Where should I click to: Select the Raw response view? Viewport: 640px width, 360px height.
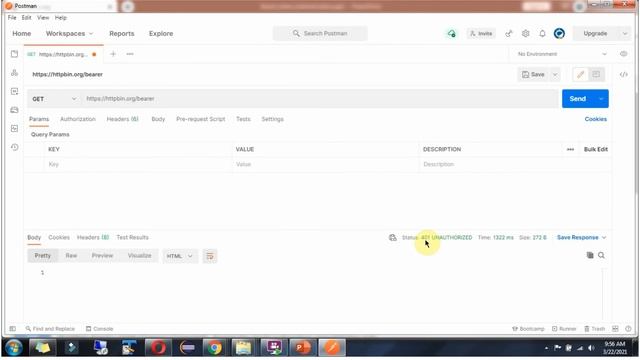(x=71, y=256)
